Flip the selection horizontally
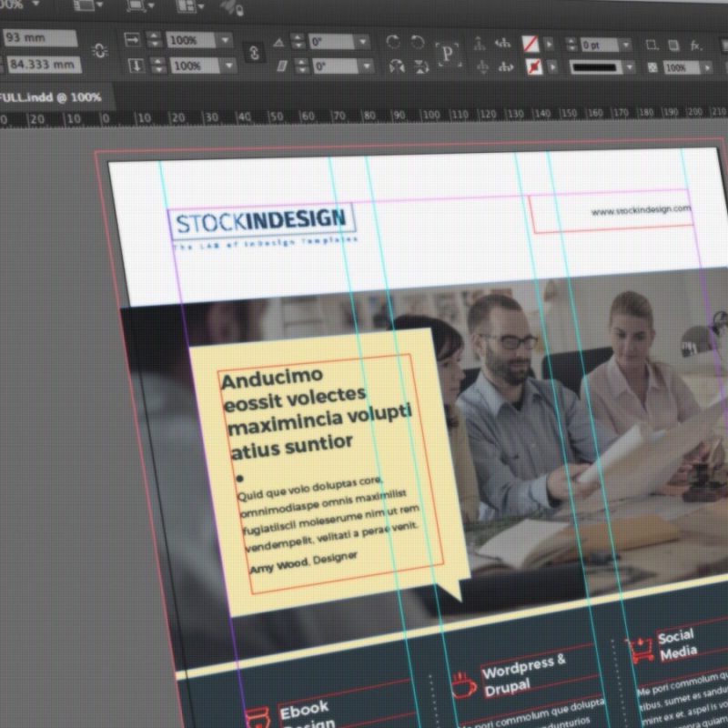This screenshot has width=728, height=728. tap(397, 66)
